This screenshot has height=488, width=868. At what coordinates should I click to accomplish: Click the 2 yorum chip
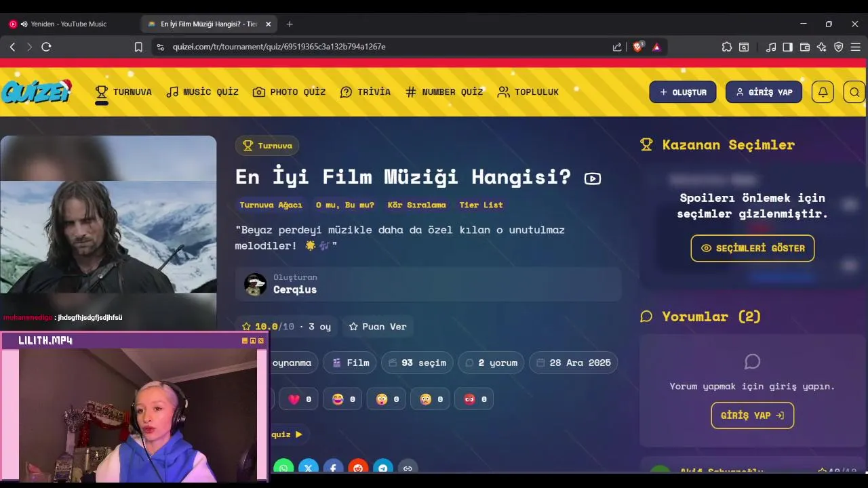[491, 363]
